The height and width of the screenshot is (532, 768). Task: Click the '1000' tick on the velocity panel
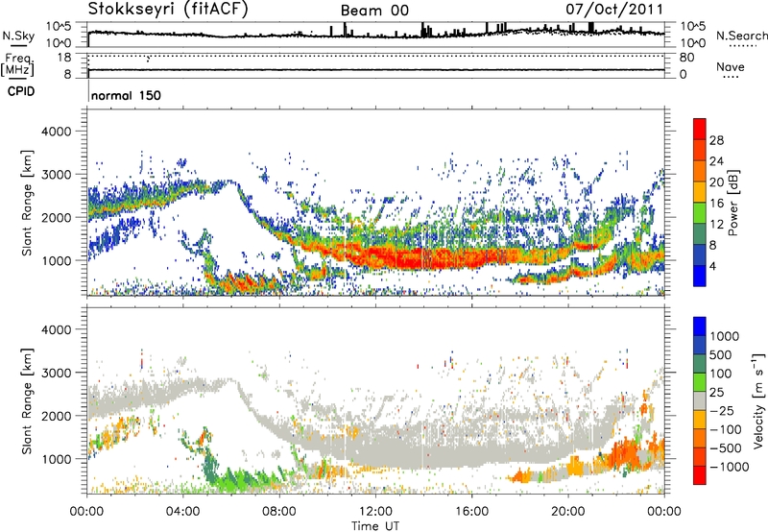tap(57, 459)
